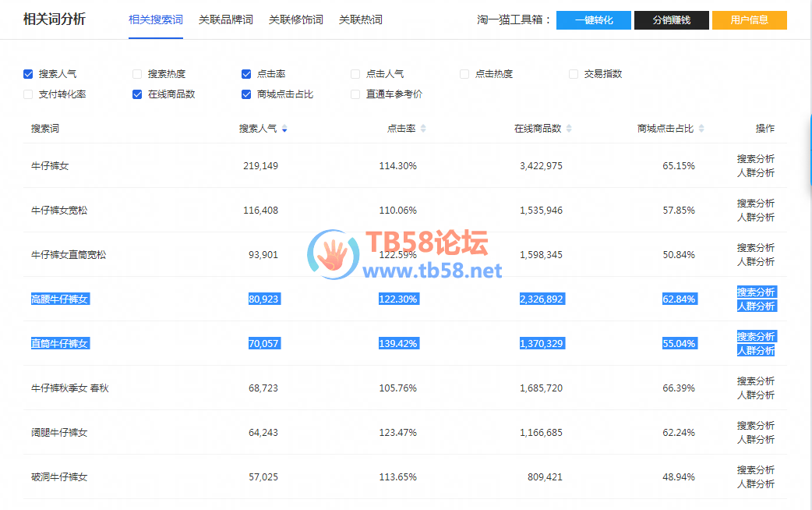Image resolution: width=812 pixels, height=510 pixels.
Task: Enable the 搜索热度 checkbox
Action: [137, 74]
